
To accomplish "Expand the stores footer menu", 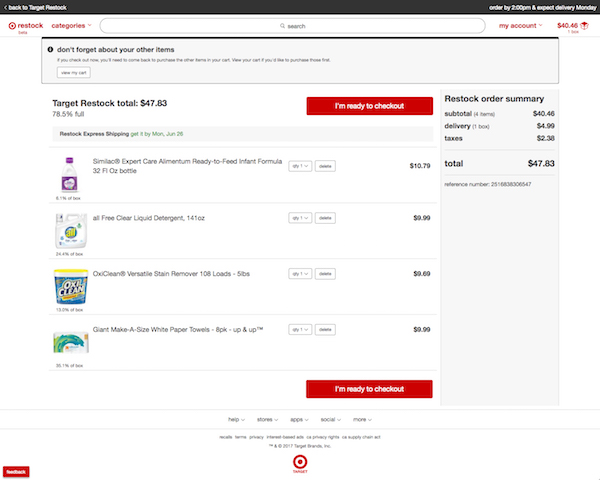I will (x=267, y=420).
